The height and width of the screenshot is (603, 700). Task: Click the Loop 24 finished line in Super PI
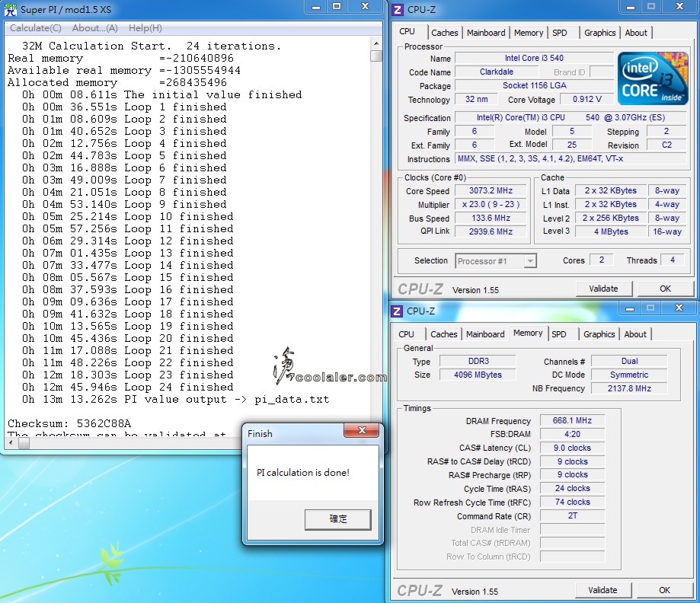pyautogui.click(x=128, y=387)
